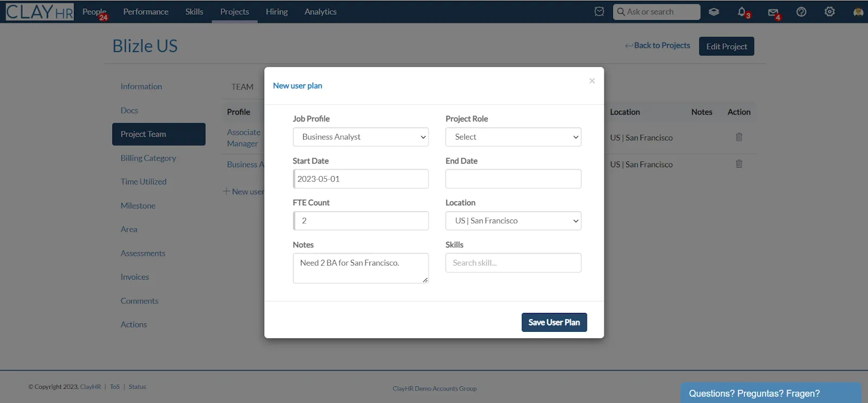This screenshot has width=868, height=403.
Task: Open the learning graduation cap icon
Action: point(714,11)
